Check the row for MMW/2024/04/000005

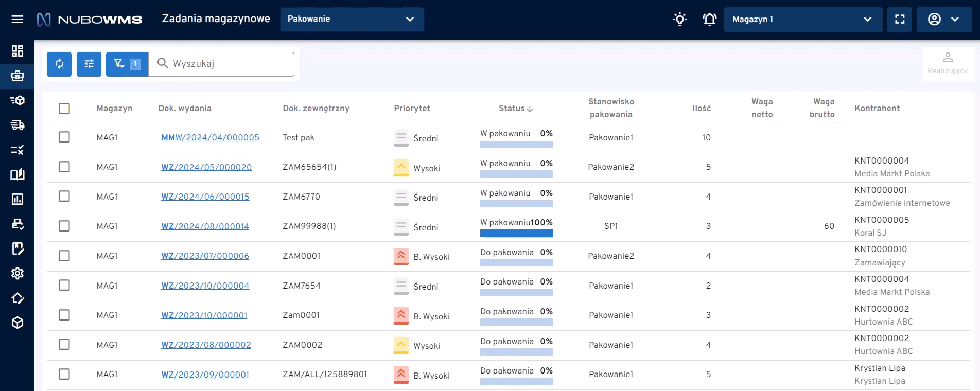64,137
